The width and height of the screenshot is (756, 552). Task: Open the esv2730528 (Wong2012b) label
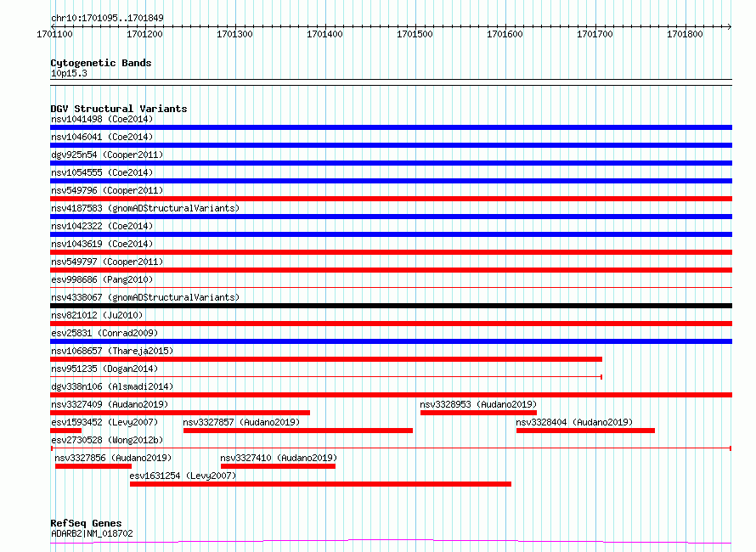(x=107, y=440)
